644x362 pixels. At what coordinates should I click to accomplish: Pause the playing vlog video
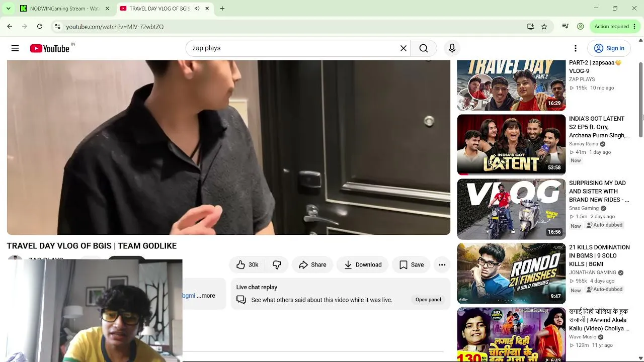[228, 147]
